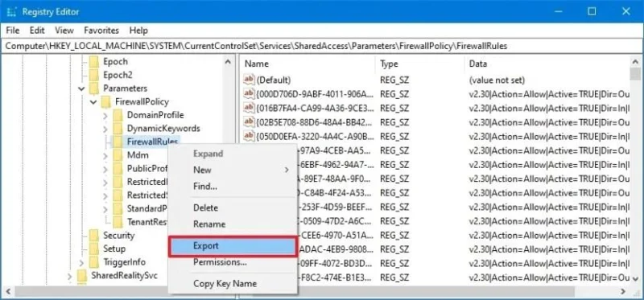Open the Edit menu
Screen dimensions: 644x300
point(37,31)
